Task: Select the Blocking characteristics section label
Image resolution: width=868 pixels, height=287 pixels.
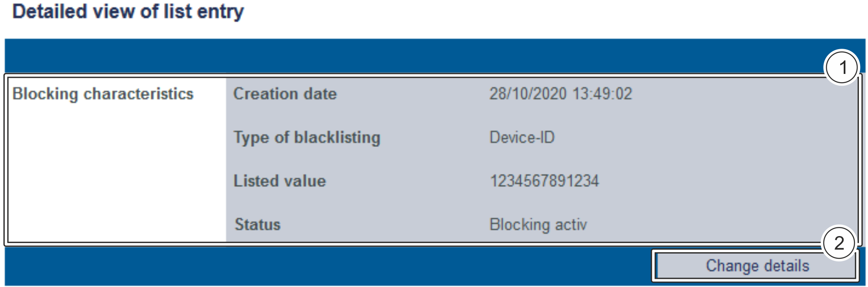Action: [103, 94]
